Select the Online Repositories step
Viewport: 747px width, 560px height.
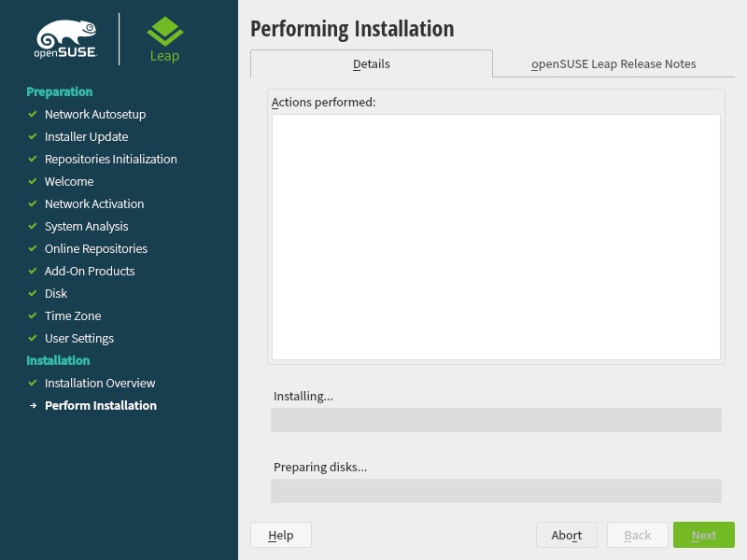click(96, 248)
